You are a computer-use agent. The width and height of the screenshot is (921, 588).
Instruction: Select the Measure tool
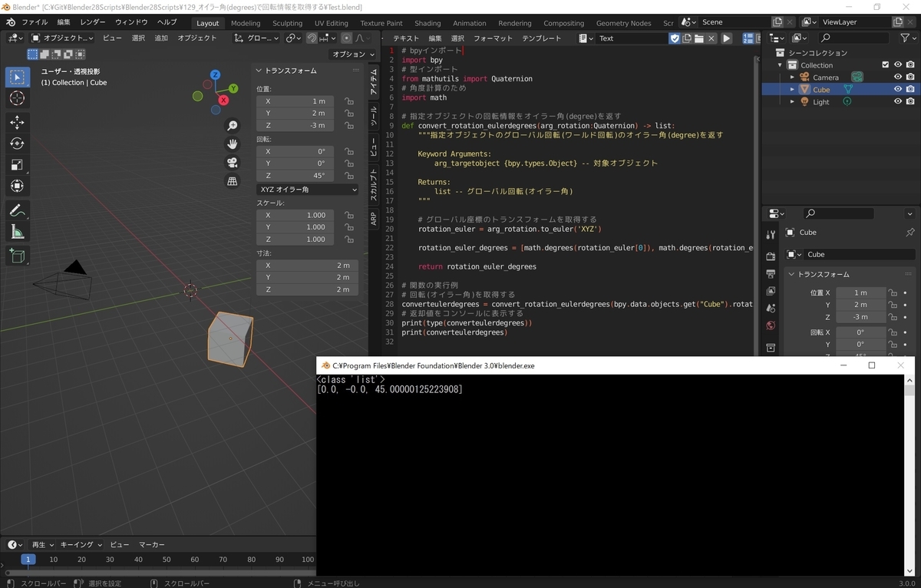pyautogui.click(x=18, y=231)
